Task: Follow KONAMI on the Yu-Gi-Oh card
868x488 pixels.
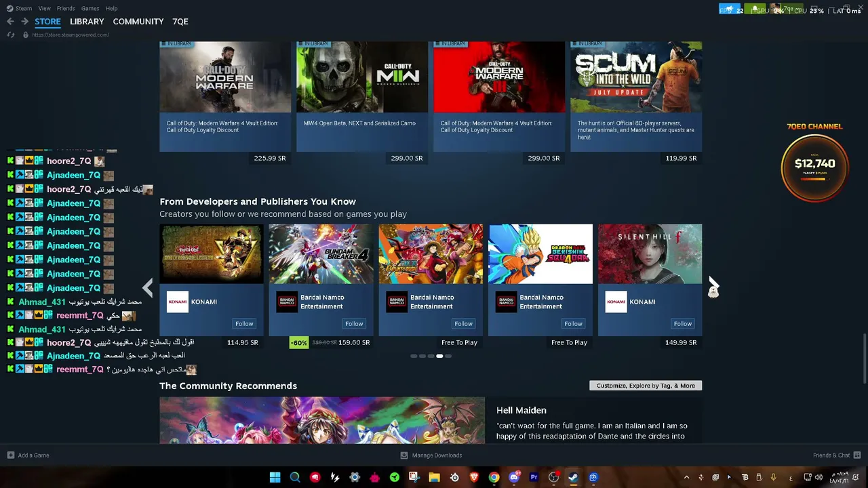Action: 244,324
